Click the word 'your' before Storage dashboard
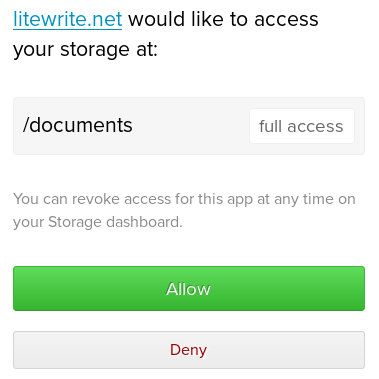The height and width of the screenshot is (379, 379). click(29, 222)
